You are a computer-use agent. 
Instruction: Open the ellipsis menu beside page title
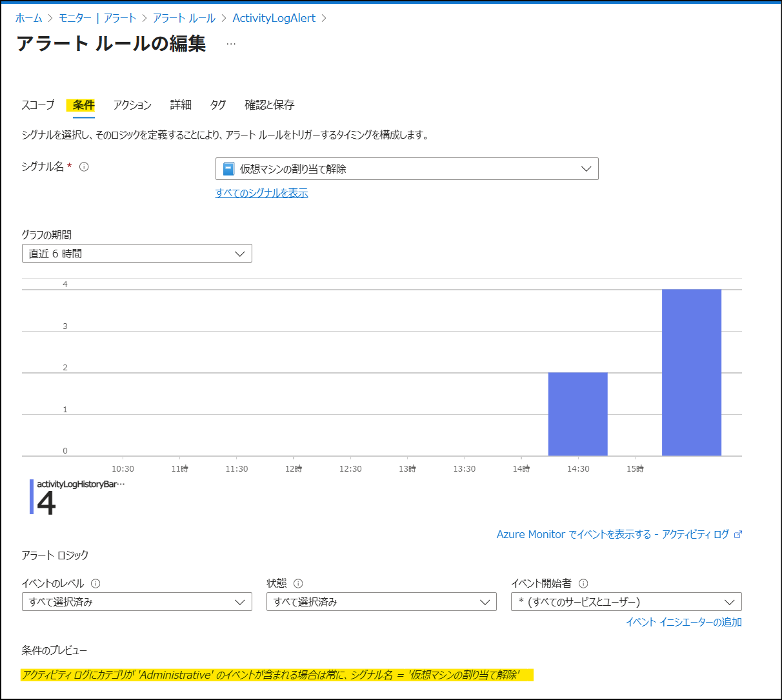[x=231, y=44]
